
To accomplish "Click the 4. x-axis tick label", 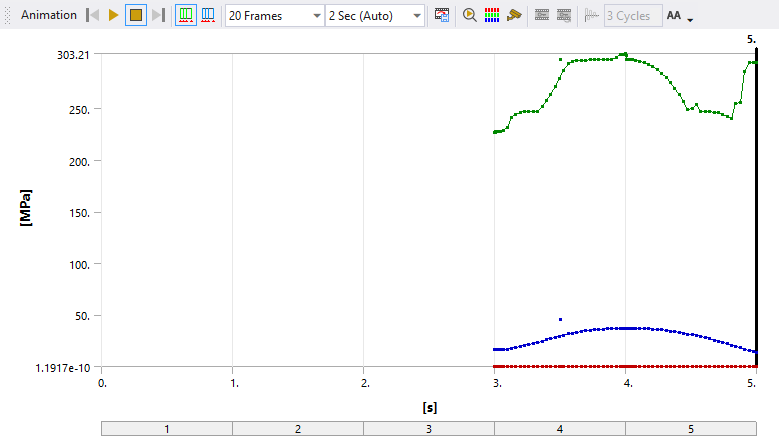I will pos(628,383).
